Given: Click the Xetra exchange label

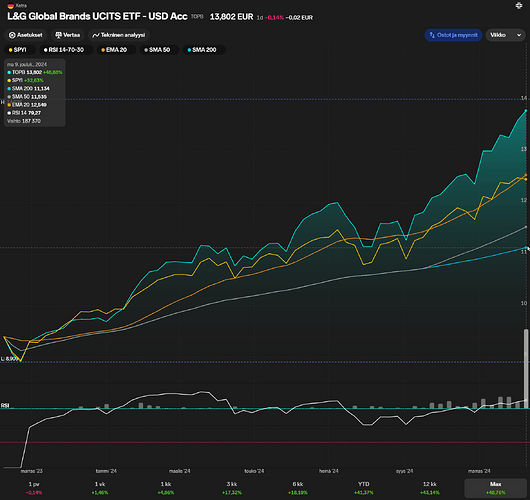Looking at the screenshot, I should pyautogui.click(x=21, y=6).
